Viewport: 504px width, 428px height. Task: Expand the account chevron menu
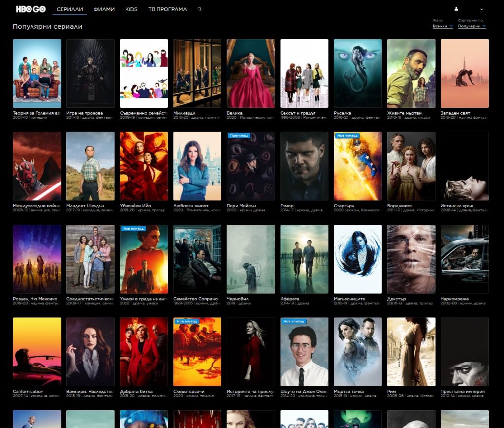(481, 9)
